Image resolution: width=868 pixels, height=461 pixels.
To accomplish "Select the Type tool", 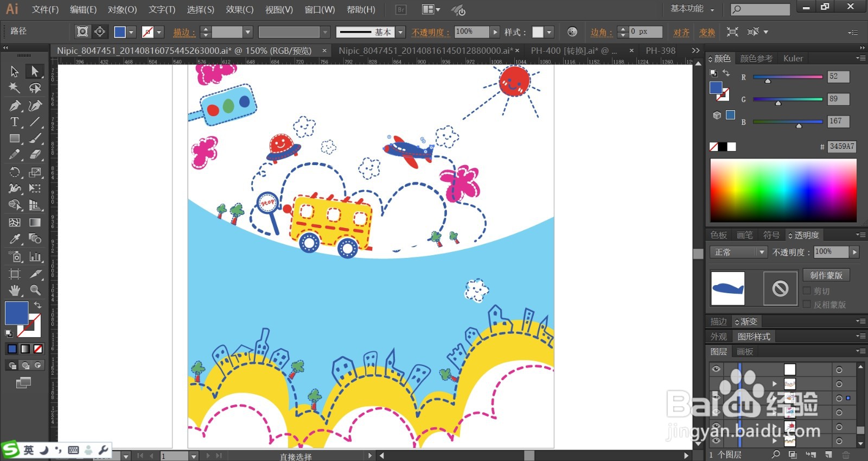I will [15, 122].
